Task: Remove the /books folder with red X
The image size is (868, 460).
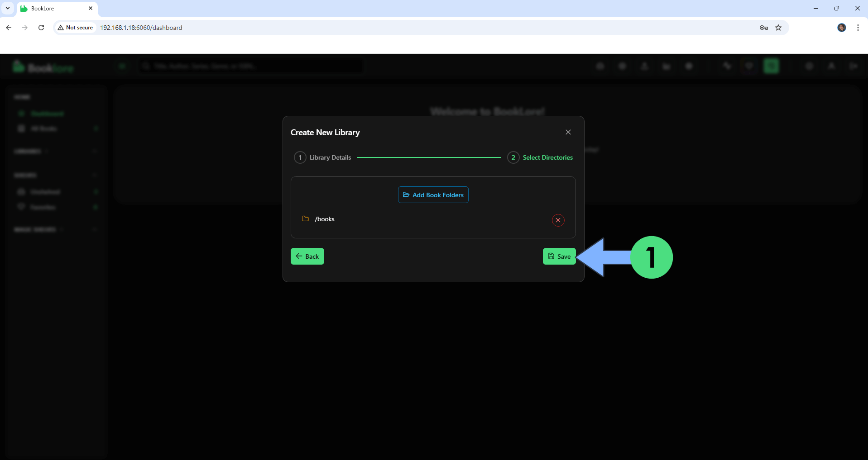Action: (x=558, y=220)
